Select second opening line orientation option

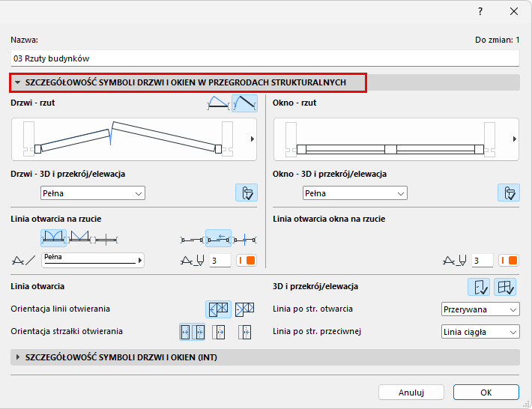(x=244, y=309)
